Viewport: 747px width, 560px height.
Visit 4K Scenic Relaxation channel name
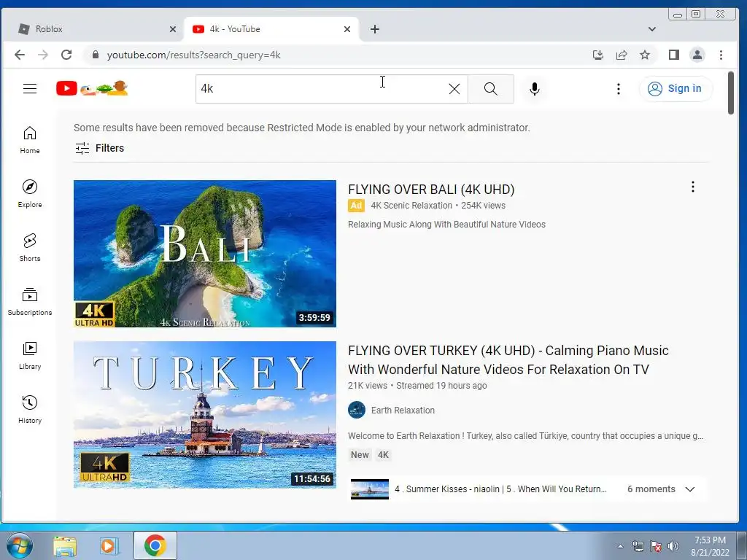[x=411, y=205]
